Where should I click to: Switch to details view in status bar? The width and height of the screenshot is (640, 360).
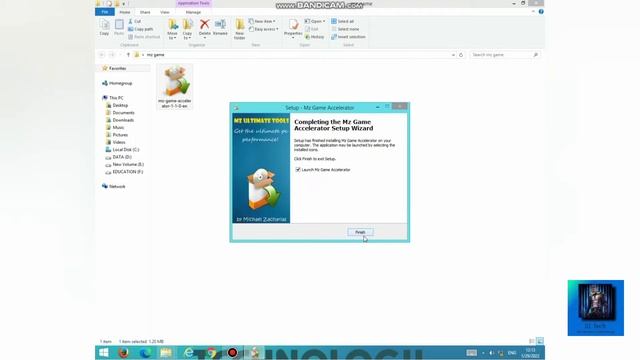[x=531, y=341]
